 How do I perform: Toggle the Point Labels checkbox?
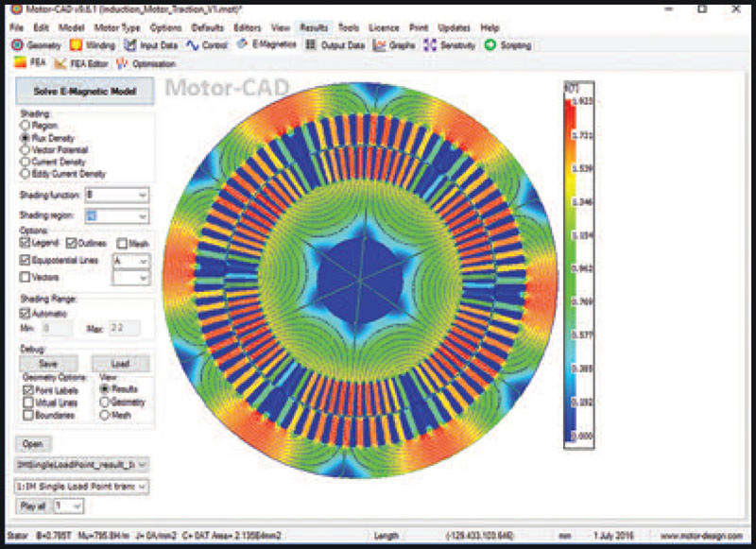[28, 390]
